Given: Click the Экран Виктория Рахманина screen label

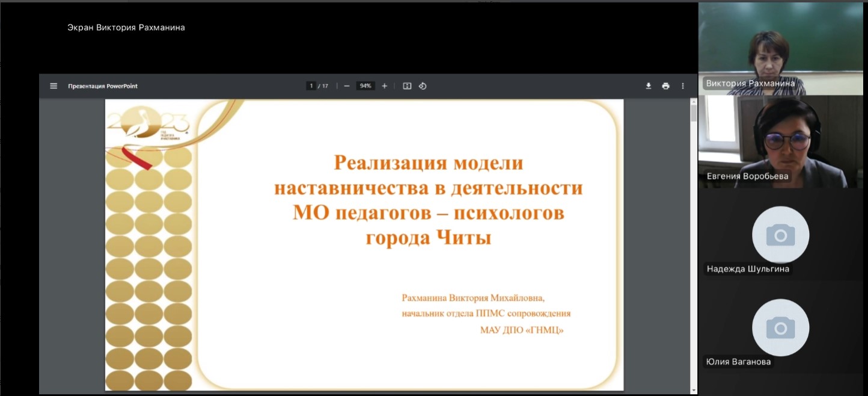Looking at the screenshot, I should [x=126, y=27].
